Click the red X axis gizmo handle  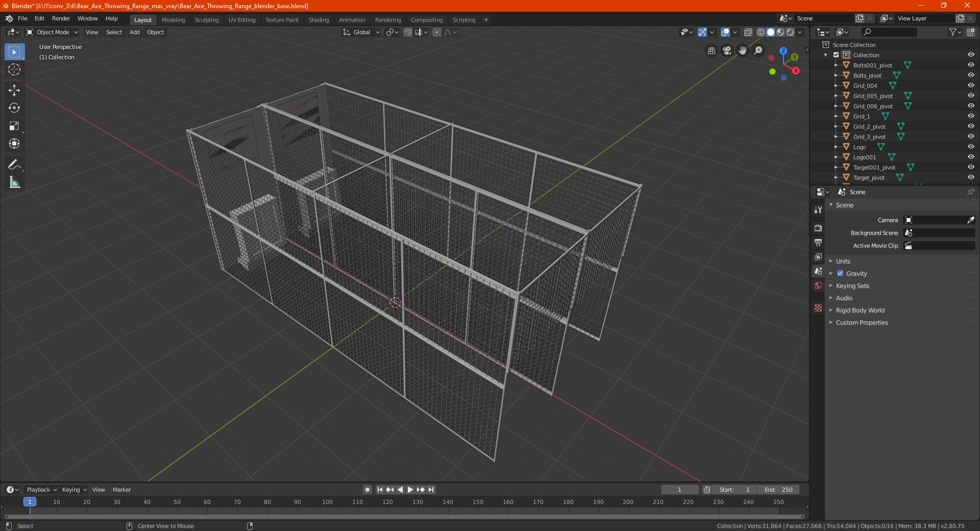pos(796,70)
